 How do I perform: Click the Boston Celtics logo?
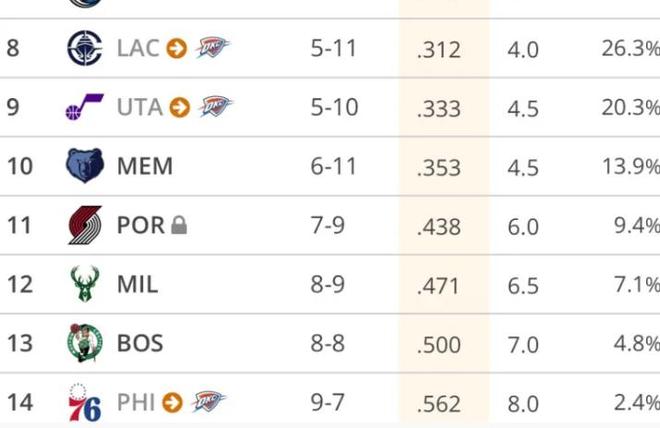[x=85, y=343]
